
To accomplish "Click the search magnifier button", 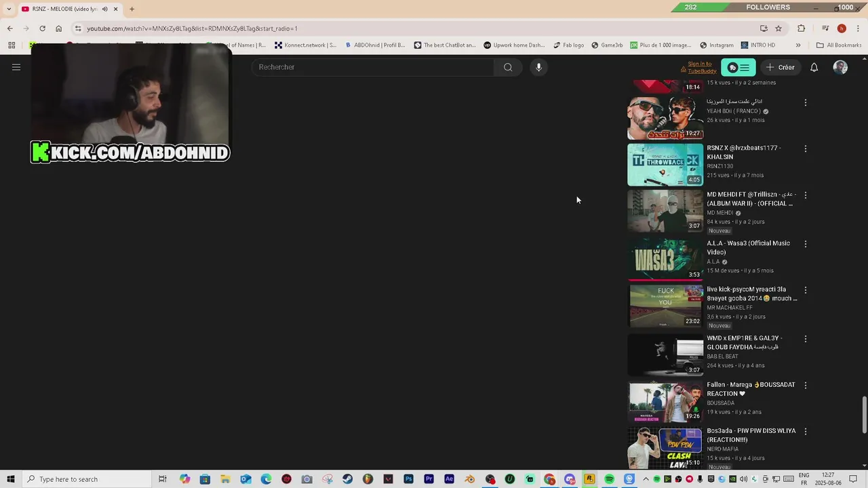I will (508, 67).
